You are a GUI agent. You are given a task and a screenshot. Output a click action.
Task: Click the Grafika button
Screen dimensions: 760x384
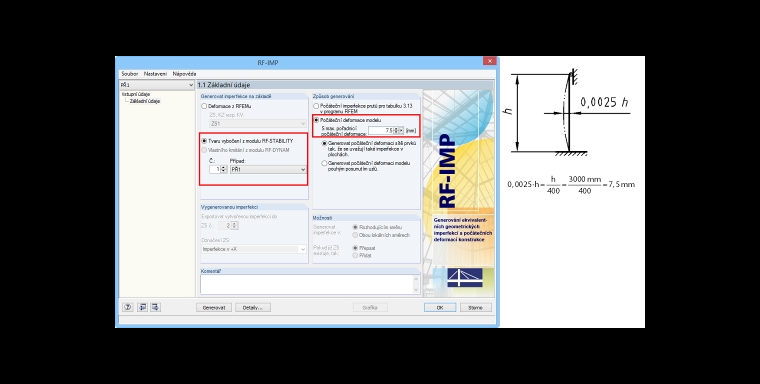[370, 307]
